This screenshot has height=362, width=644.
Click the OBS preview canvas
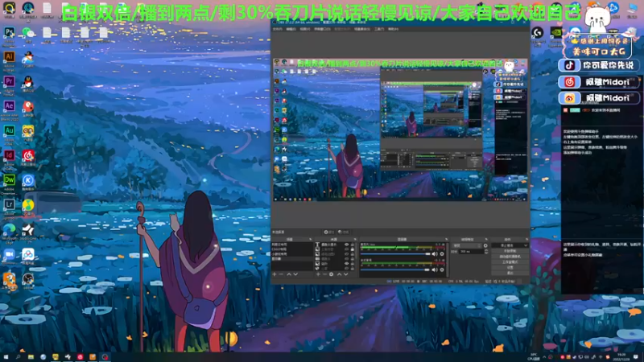[x=400, y=130]
